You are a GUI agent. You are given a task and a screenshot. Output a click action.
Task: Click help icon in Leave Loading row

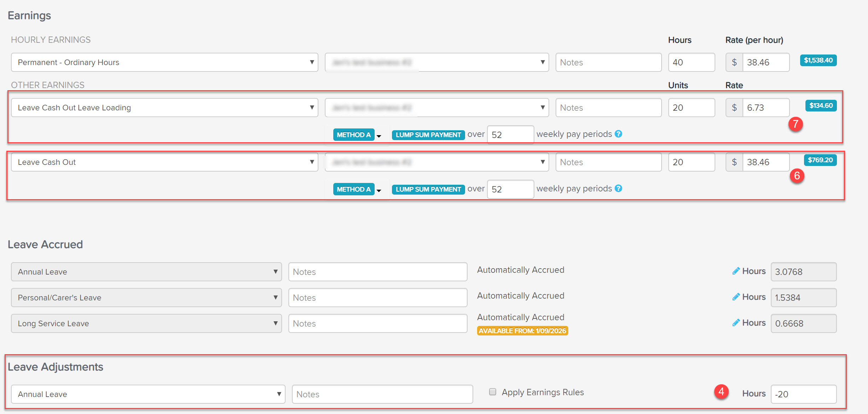coord(618,134)
